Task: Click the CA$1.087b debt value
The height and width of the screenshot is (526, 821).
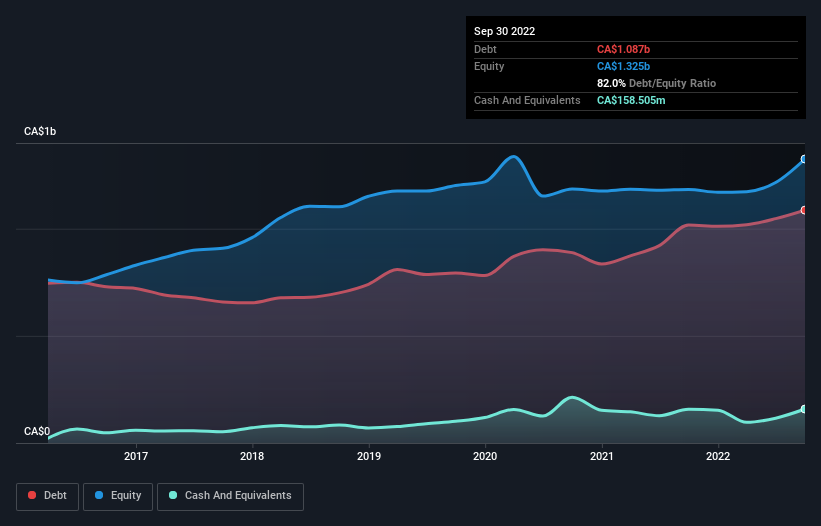Action: (623, 49)
